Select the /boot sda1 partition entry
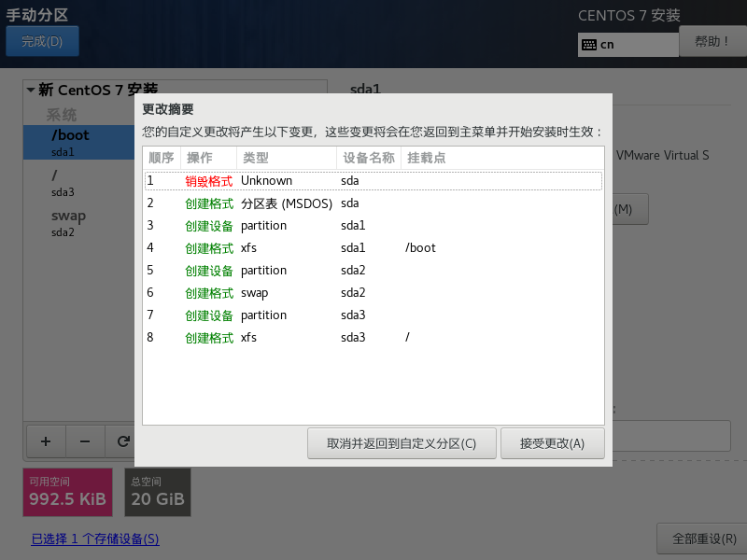The height and width of the screenshot is (560, 747). 79,143
